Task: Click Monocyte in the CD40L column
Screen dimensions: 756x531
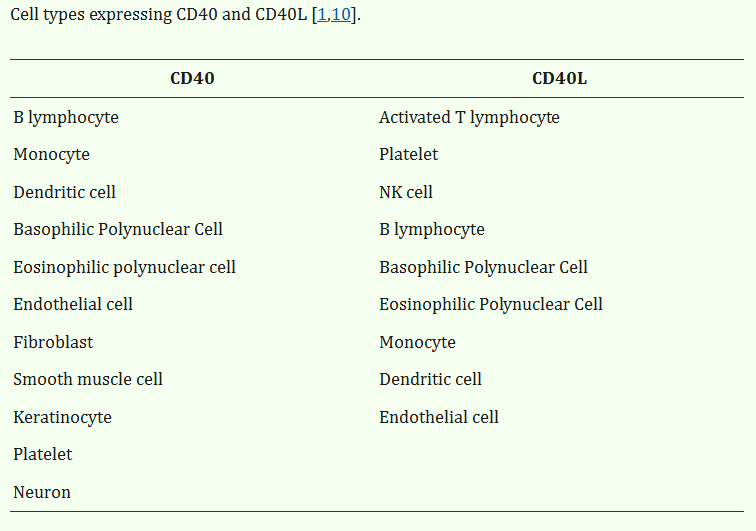Action: (417, 342)
